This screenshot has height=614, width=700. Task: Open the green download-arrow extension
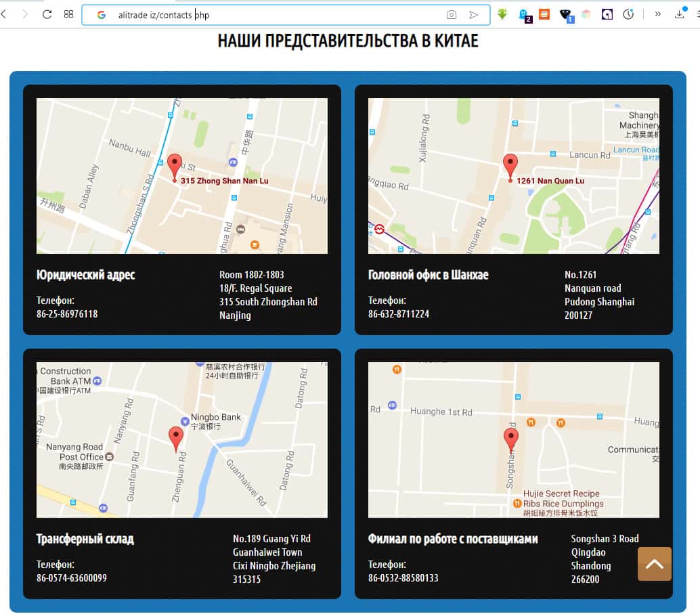coord(502,14)
